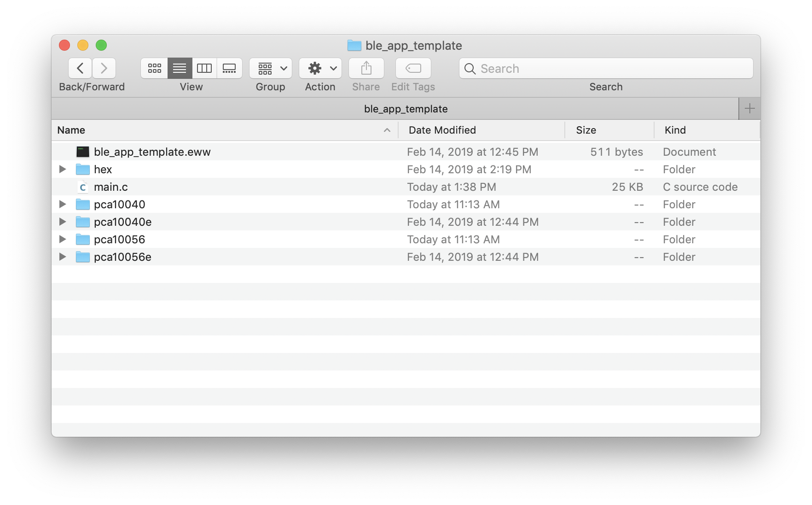The height and width of the screenshot is (505, 812).
Task: Open the Group dropdown menu
Action: tap(271, 69)
